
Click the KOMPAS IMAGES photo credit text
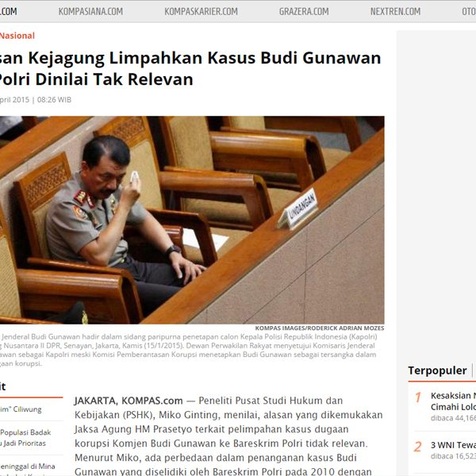pos(319,328)
